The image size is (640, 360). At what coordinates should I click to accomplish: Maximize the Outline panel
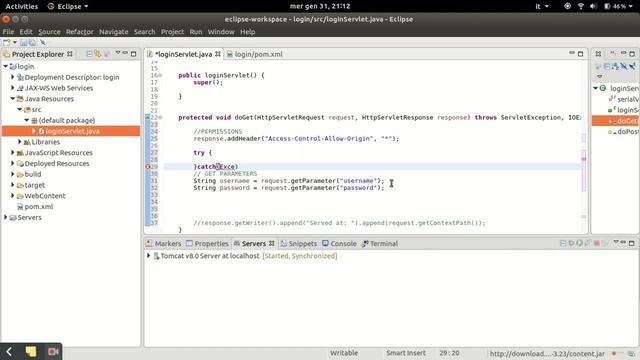[x=632, y=54]
